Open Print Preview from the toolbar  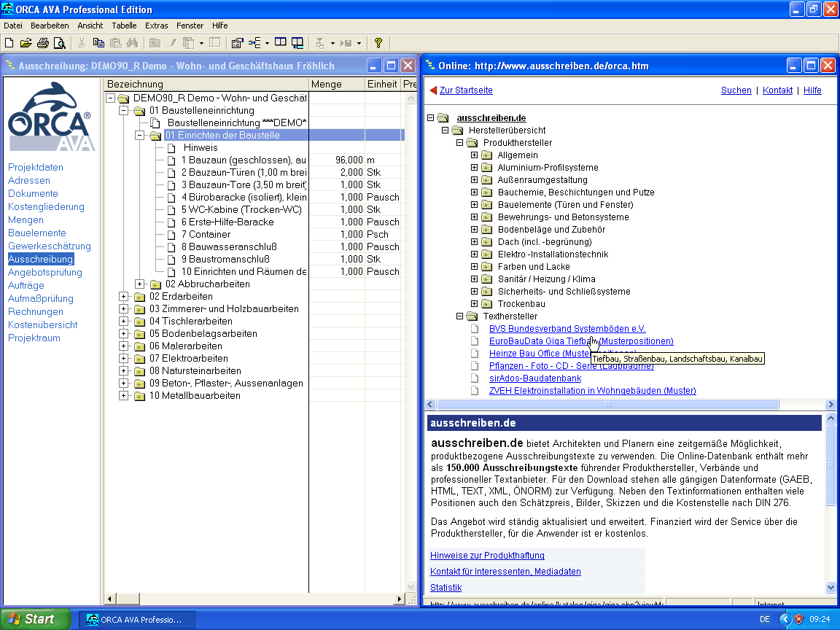pos(59,43)
